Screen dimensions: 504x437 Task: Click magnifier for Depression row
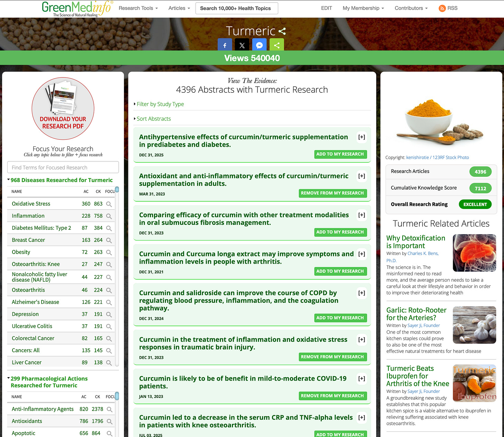pos(109,315)
